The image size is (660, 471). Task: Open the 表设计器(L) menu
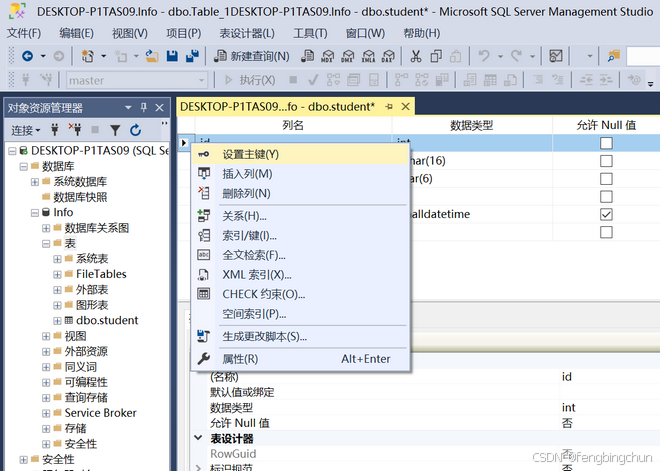[x=247, y=33]
